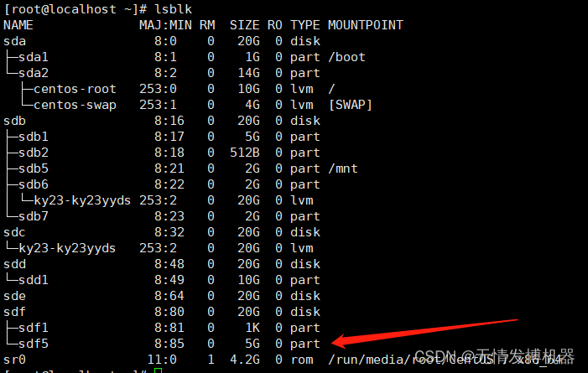Click the NAME column header

pos(18,25)
